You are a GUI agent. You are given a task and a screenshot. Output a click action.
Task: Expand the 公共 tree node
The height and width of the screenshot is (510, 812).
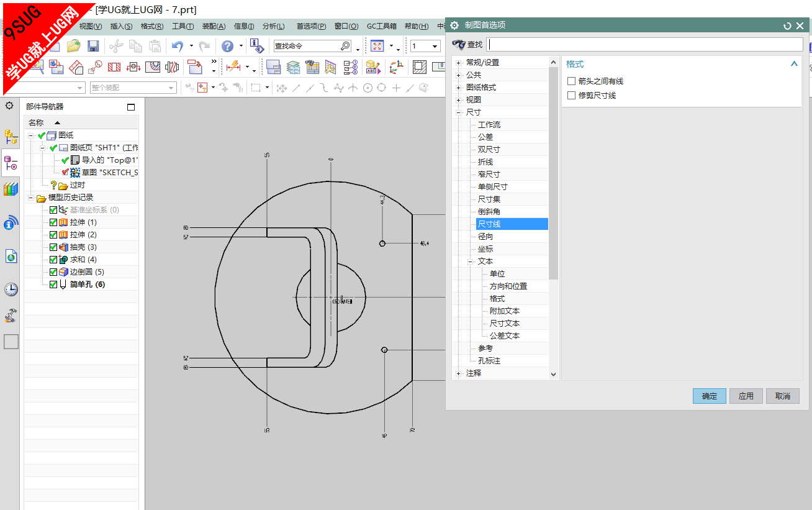[x=459, y=75]
